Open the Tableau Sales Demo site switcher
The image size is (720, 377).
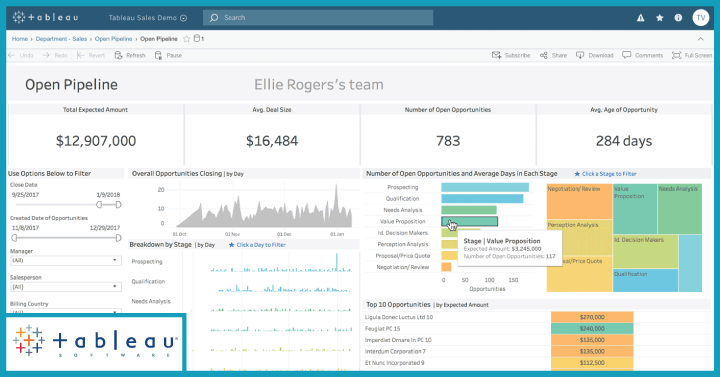147,18
